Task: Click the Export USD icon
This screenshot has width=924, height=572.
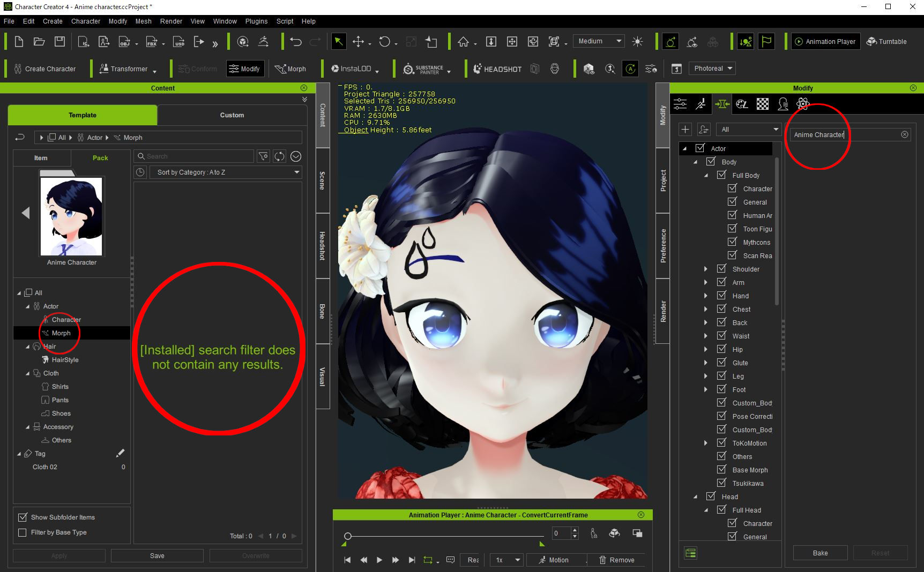Action: click(x=179, y=41)
